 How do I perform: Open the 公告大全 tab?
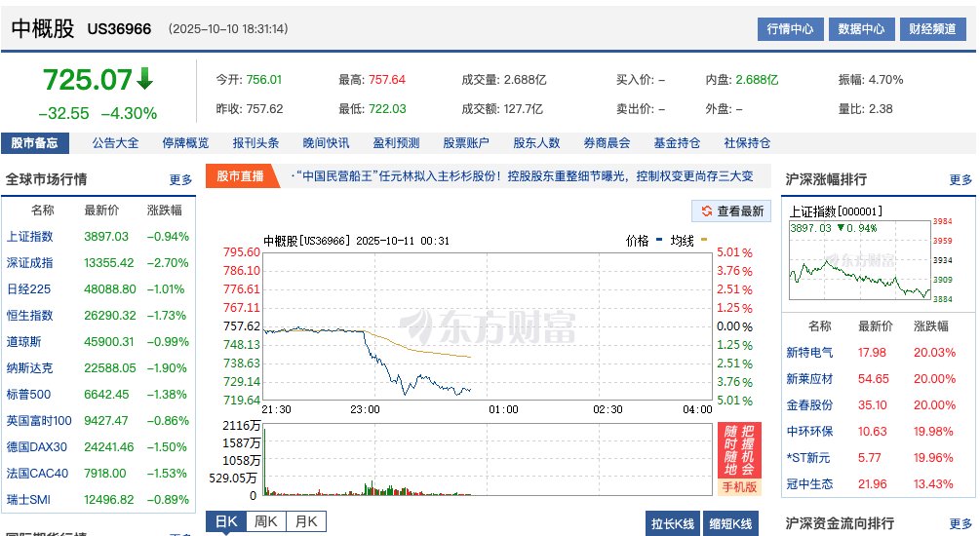(116, 143)
